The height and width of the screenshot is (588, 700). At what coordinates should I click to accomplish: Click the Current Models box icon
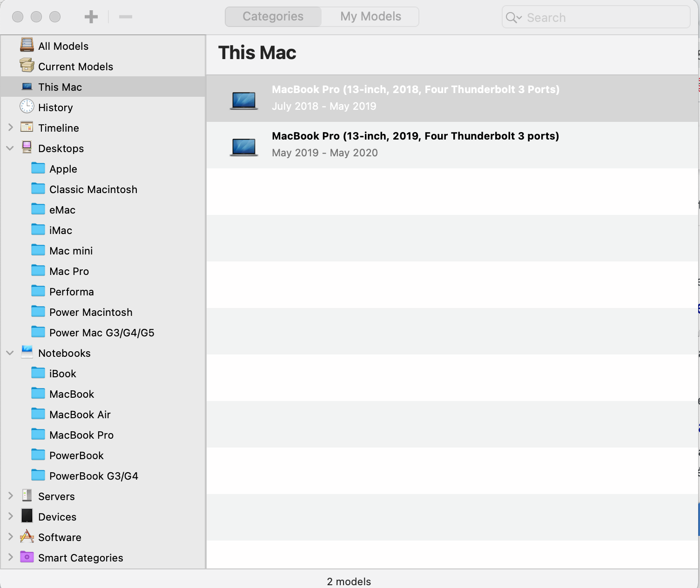pos(27,66)
